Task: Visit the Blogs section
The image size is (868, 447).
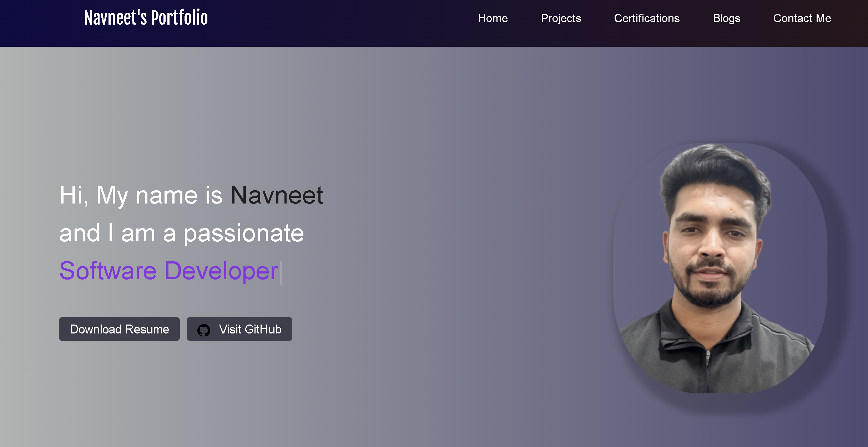Action: point(726,18)
